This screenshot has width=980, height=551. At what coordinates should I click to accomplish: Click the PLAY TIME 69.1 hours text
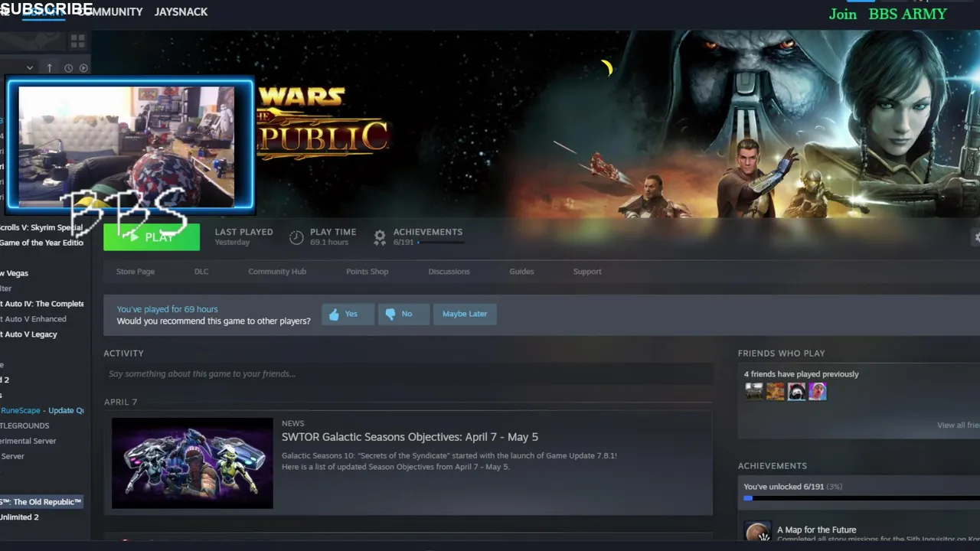pyautogui.click(x=333, y=236)
